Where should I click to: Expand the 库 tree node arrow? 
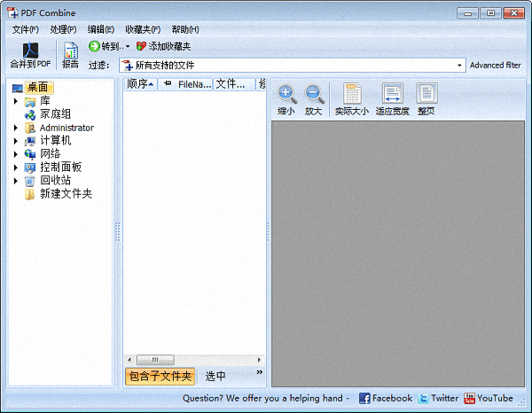tap(16, 101)
